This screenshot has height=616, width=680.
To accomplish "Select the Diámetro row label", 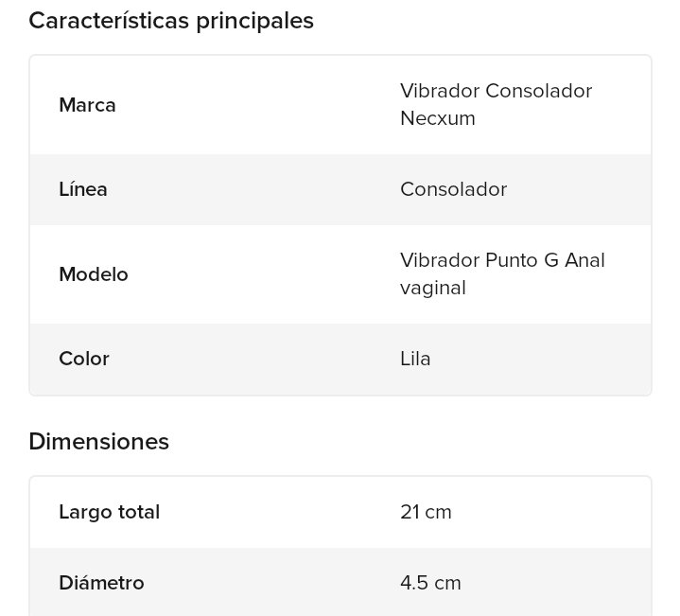I will [101, 583].
